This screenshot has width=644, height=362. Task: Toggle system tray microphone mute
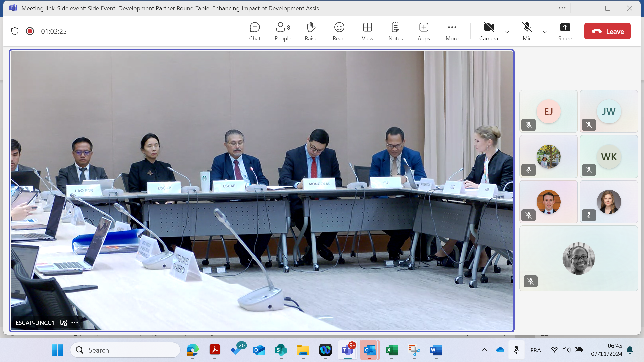coord(516,350)
